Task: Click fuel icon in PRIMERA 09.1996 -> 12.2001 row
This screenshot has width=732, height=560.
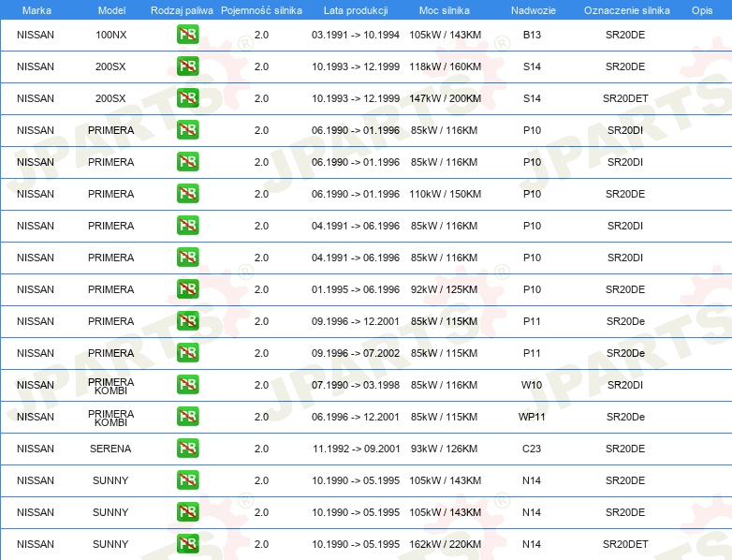Action: coord(187,321)
